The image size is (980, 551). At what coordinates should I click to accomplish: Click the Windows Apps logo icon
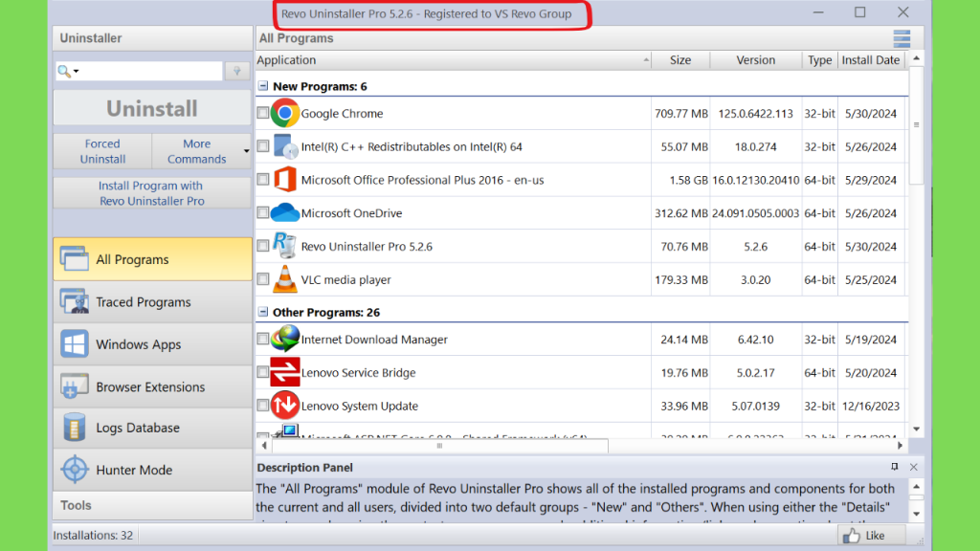75,344
